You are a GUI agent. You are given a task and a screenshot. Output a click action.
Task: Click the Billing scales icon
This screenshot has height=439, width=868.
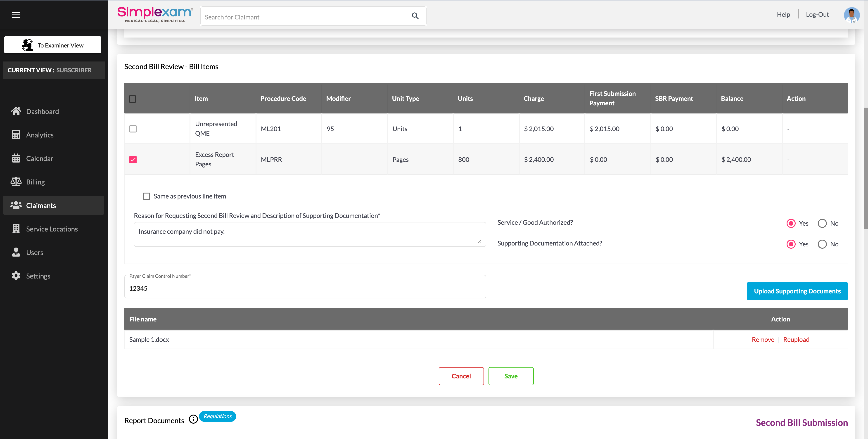tap(16, 182)
